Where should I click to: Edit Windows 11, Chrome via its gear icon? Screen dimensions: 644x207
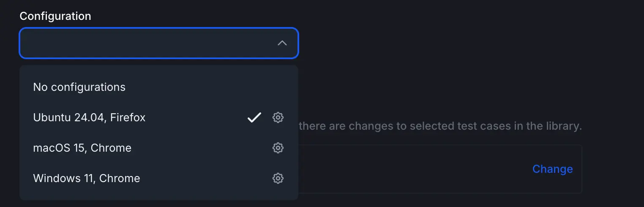coord(278,178)
